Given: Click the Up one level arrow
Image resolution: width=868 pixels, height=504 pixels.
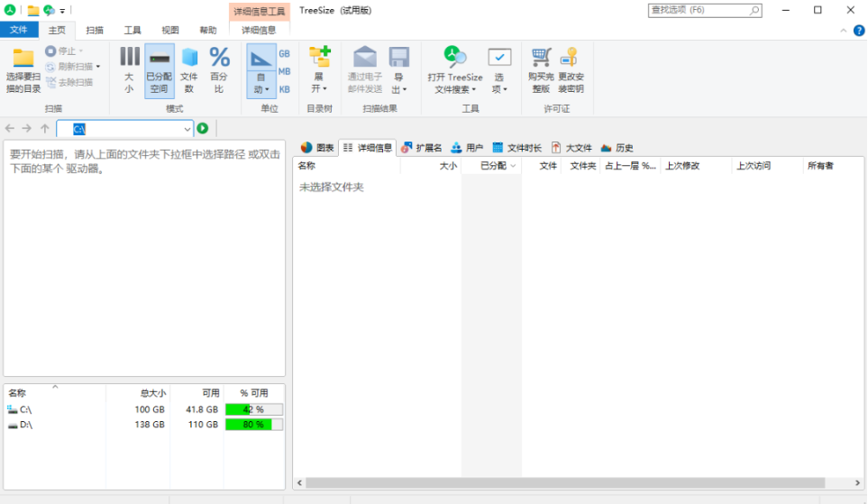Looking at the screenshot, I should [45, 129].
